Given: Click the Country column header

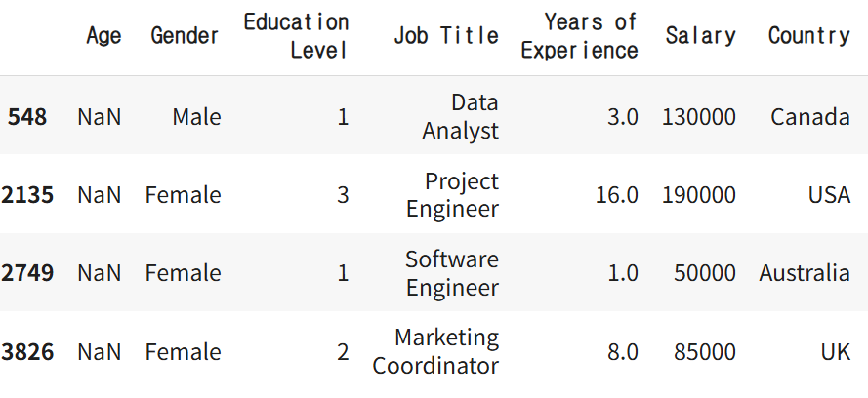Looking at the screenshot, I should (x=808, y=36).
